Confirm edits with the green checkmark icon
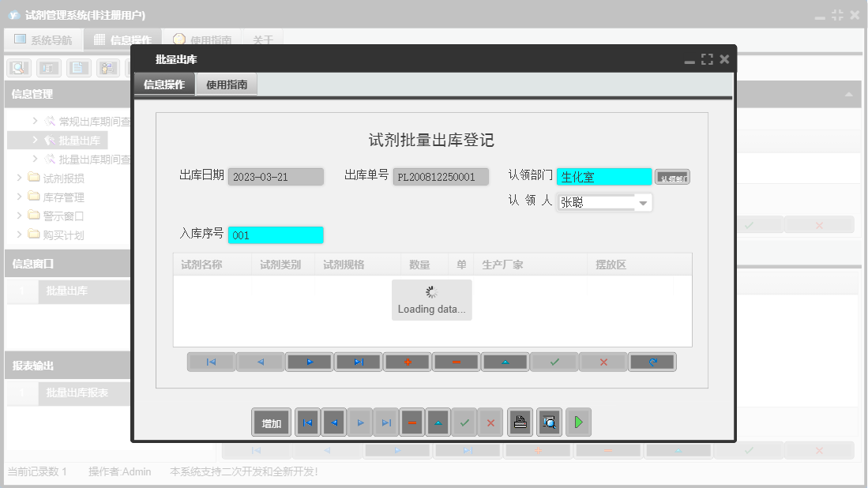Screen dimensions: 868x488 [554, 361]
